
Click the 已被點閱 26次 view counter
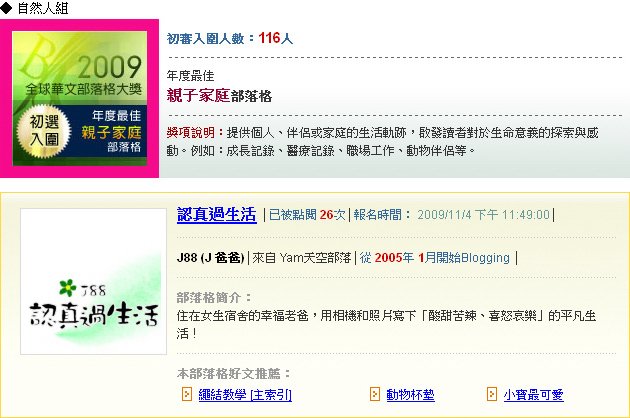[x=307, y=215]
